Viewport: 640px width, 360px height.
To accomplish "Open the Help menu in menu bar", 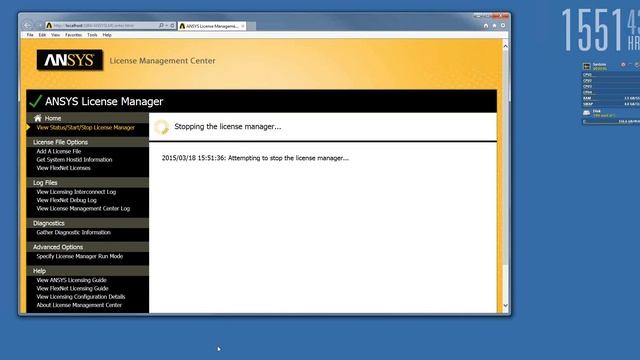I will [x=107, y=35].
